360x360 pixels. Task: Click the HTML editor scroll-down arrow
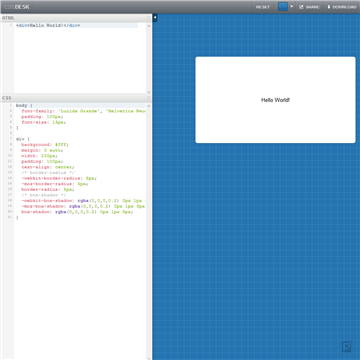[x=149, y=92]
